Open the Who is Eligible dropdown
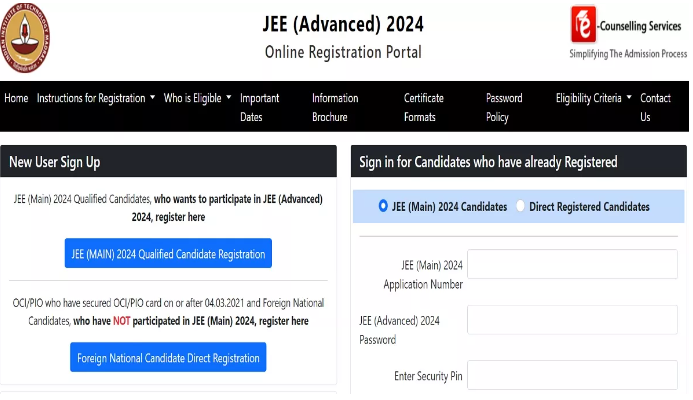Viewport: 693px width, 400px height. 197,98
